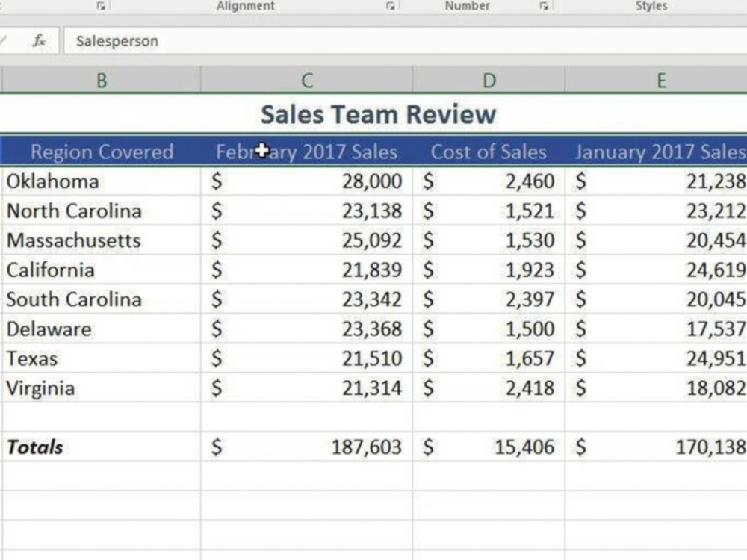Click the Sales Team Review title cell

[378, 114]
